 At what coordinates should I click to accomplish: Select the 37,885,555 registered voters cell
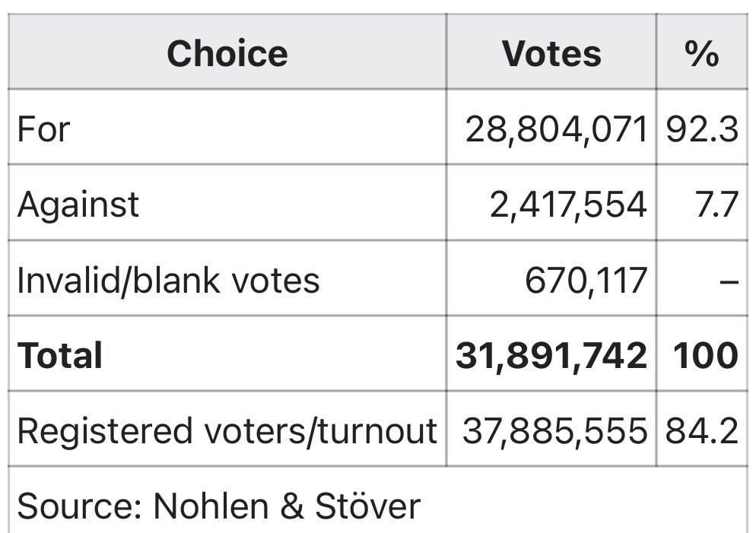click(x=555, y=430)
